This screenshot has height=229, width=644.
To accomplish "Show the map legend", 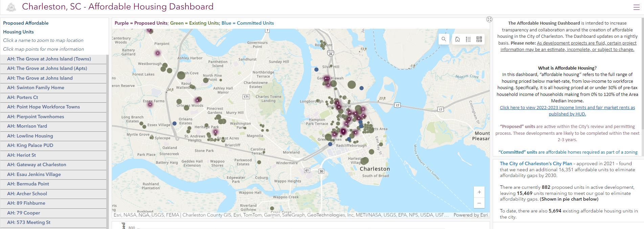I will (468, 39).
